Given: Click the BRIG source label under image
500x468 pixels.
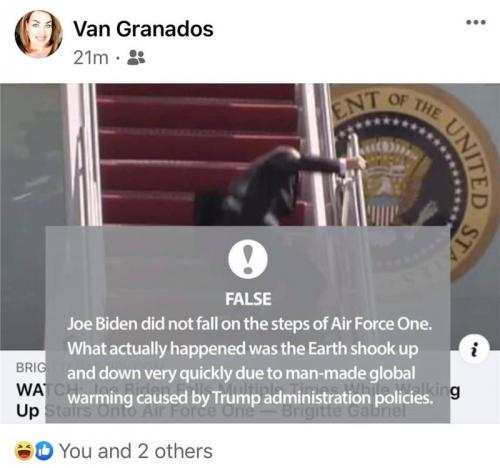Looking at the screenshot, I should [31, 368].
